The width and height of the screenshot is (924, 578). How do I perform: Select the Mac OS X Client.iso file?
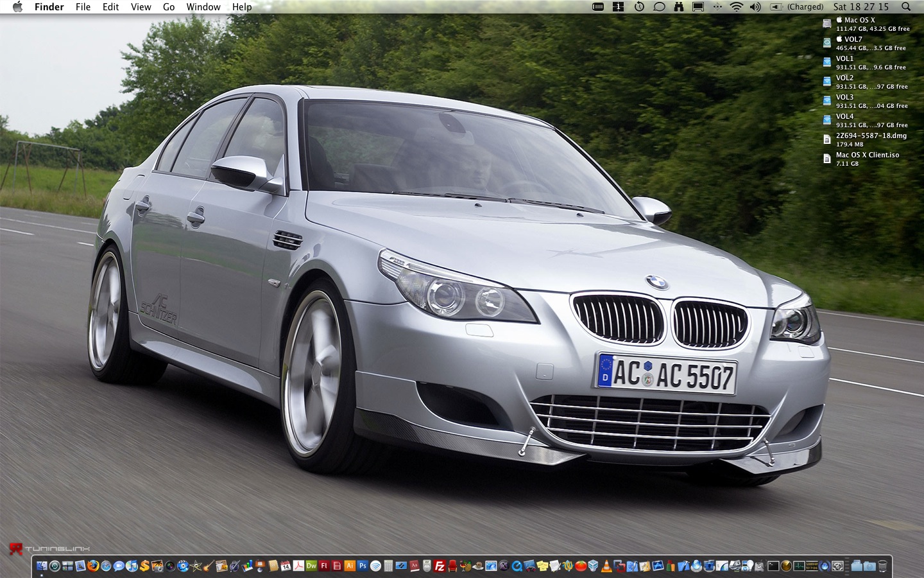[x=827, y=159]
